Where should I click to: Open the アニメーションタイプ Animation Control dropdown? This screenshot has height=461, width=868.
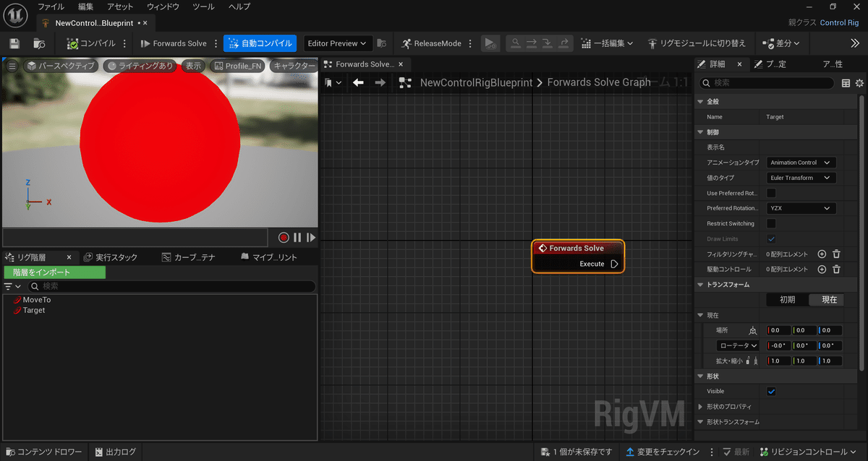pos(801,163)
